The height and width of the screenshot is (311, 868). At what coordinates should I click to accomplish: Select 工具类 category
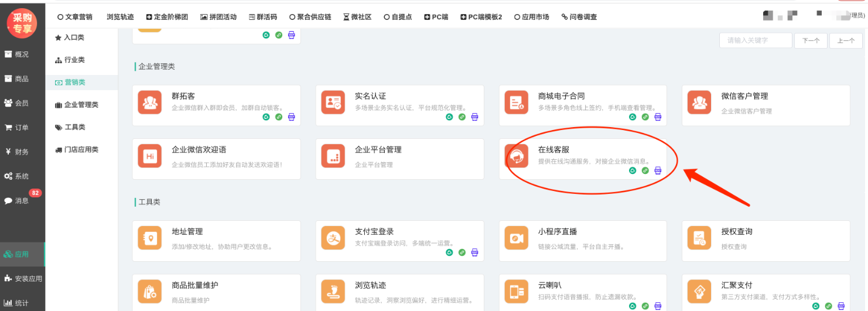tap(70, 127)
